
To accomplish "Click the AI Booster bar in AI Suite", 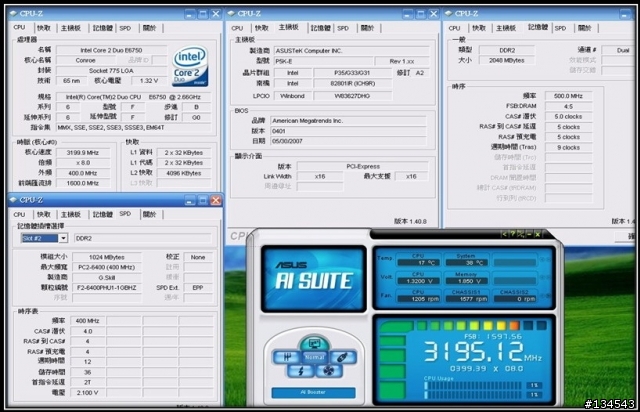I will 313,392.
